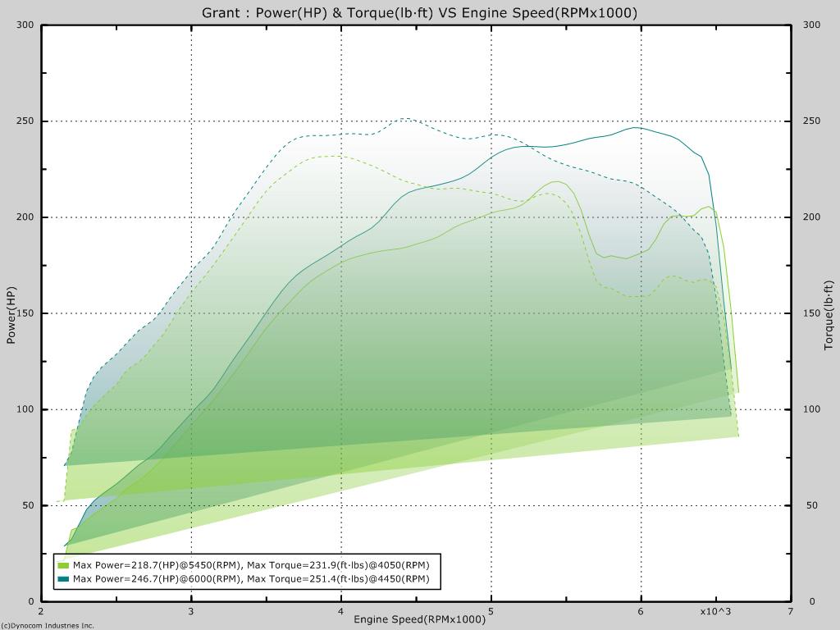Click the 4 tick on the x-axis
Screen dimensions: 840x630
[x=341, y=612]
